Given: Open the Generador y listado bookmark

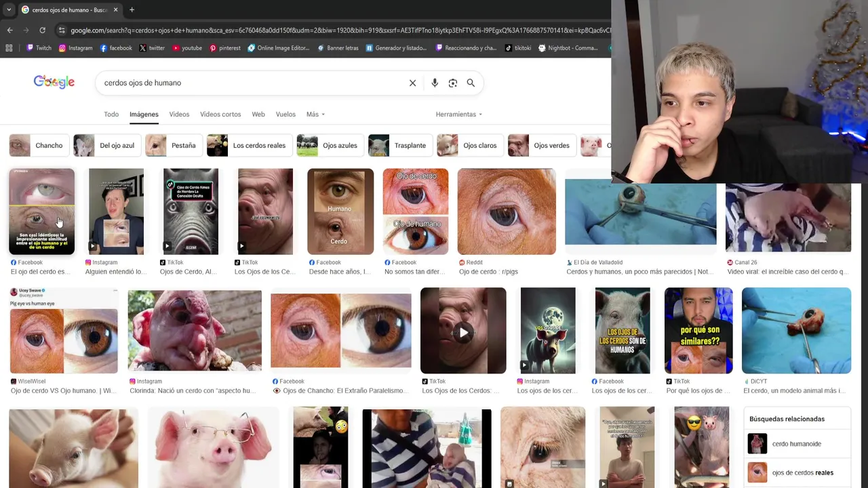Looking at the screenshot, I should pyautogui.click(x=396, y=48).
